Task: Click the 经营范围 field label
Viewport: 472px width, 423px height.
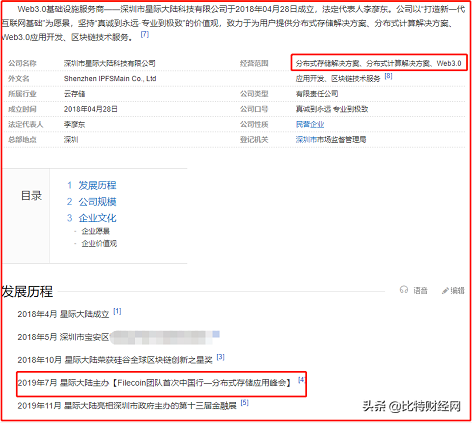Action: pos(254,63)
